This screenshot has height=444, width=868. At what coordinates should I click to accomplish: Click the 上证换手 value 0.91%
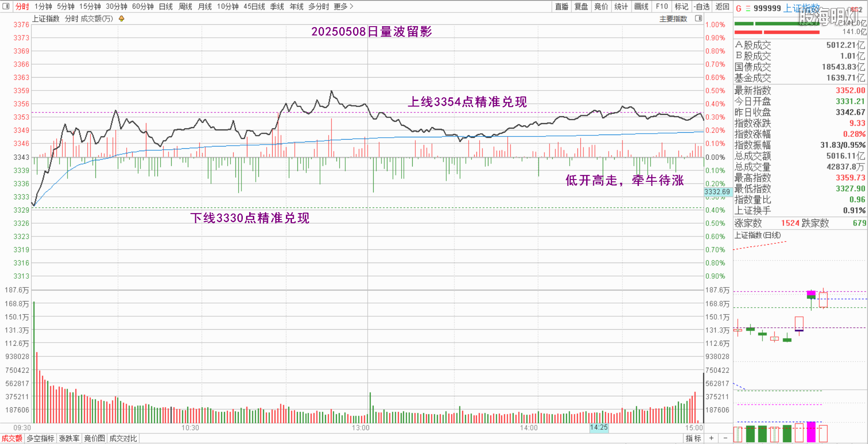click(854, 211)
